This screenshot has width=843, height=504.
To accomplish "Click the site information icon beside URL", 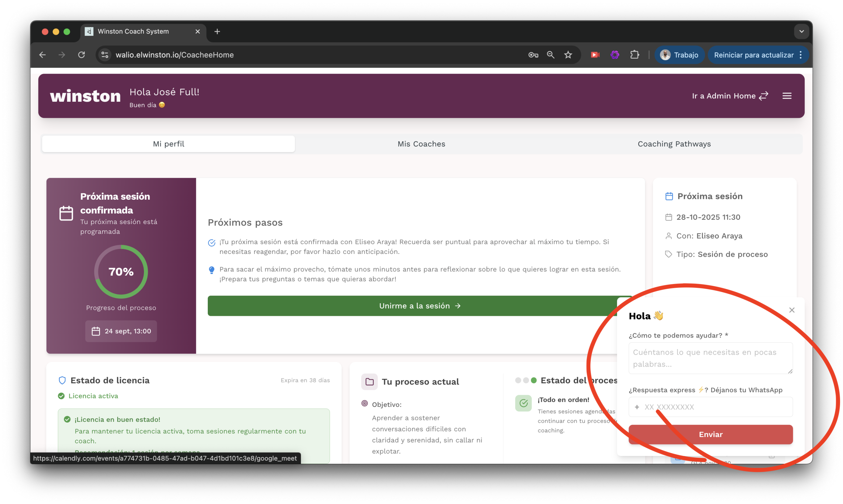I will pos(105,55).
